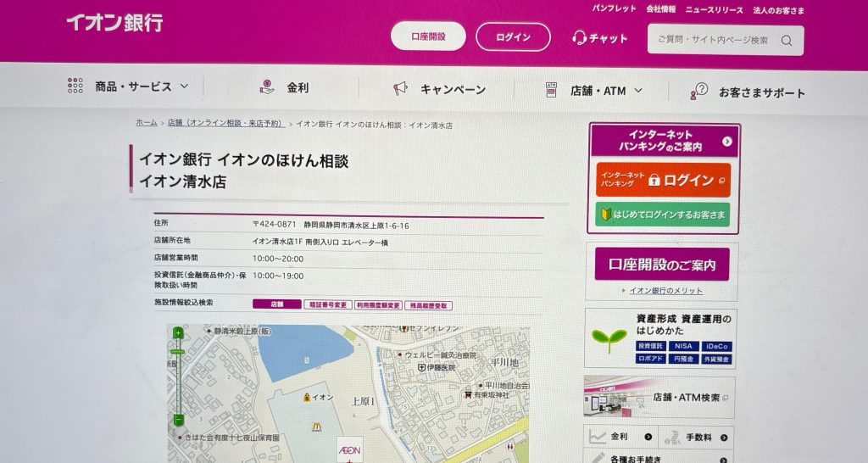Click the map zoom slider handle
Screen dimensions: 868x463
tap(178, 351)
